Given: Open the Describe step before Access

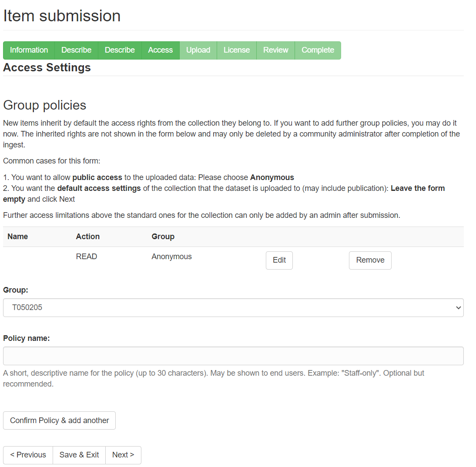Looking at the screenshot, I should (x=120, y=50).
